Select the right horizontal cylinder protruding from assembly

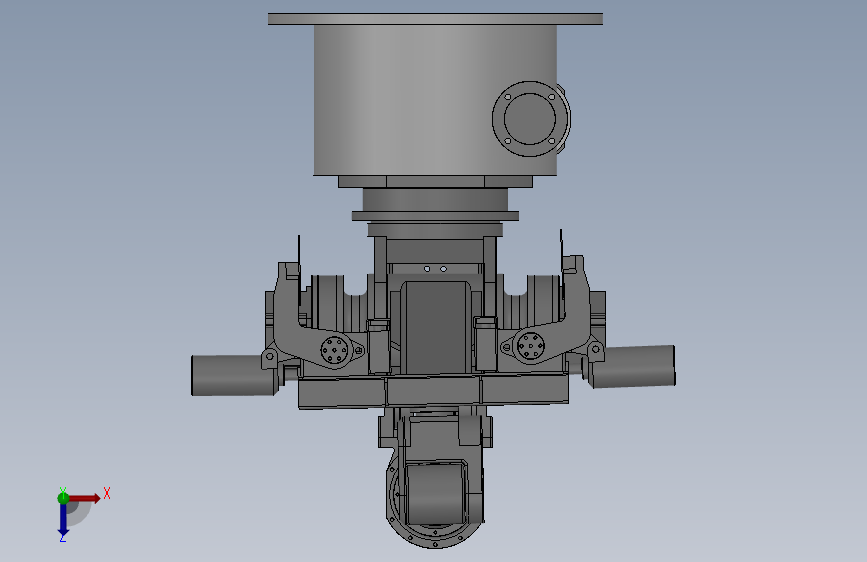[633, 366]
